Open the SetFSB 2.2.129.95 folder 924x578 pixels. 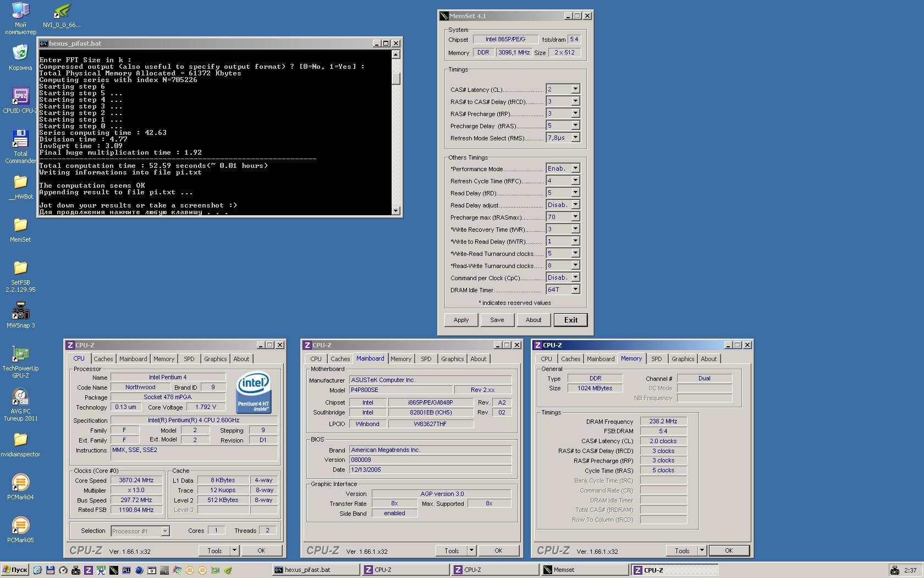(20, 276)
